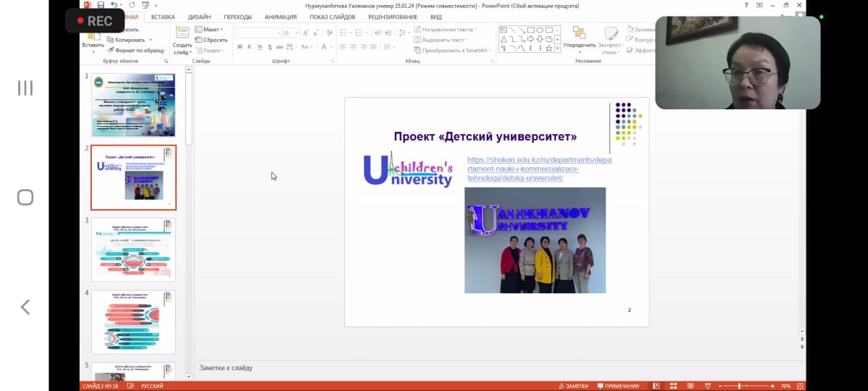This screenshot has height=391, width=868.
Task: Click the zoom slider in status bar
Action: pyautogui.click(x=740, y=386)
